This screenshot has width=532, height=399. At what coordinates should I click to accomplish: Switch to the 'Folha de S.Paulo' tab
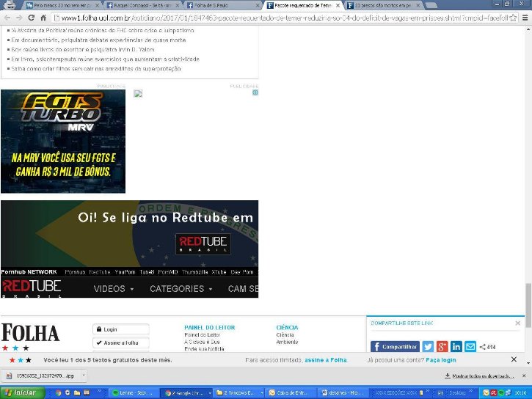tap(224, 5)
